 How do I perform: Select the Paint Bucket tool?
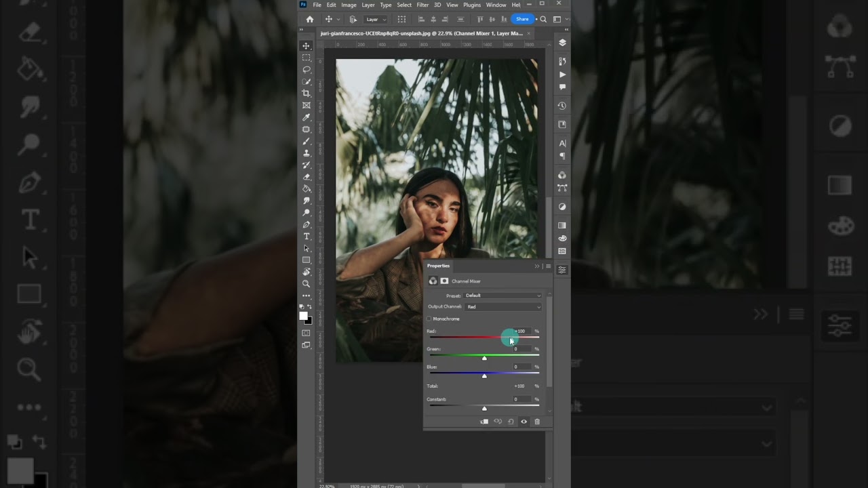click(x=306, y=188)
